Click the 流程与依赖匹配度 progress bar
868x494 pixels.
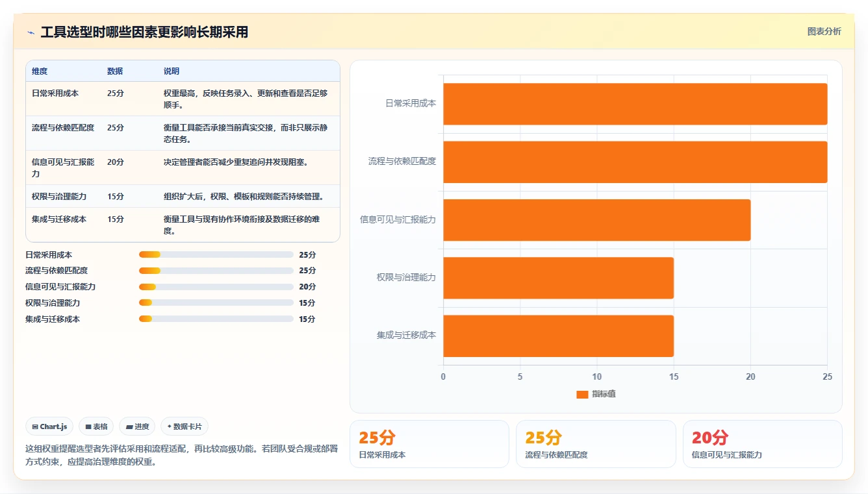[x=216, y=271]
